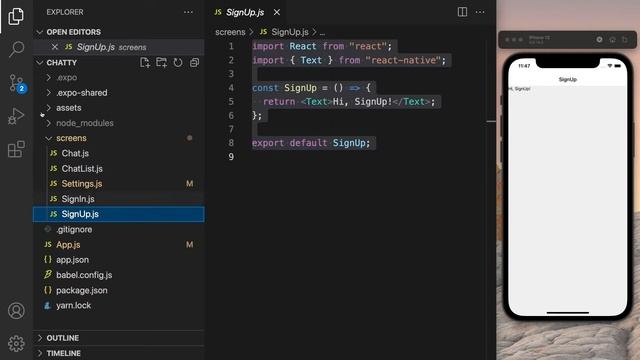Select SignUp.js in screens folder
This screenshot has width=640, height=360.
118,214
